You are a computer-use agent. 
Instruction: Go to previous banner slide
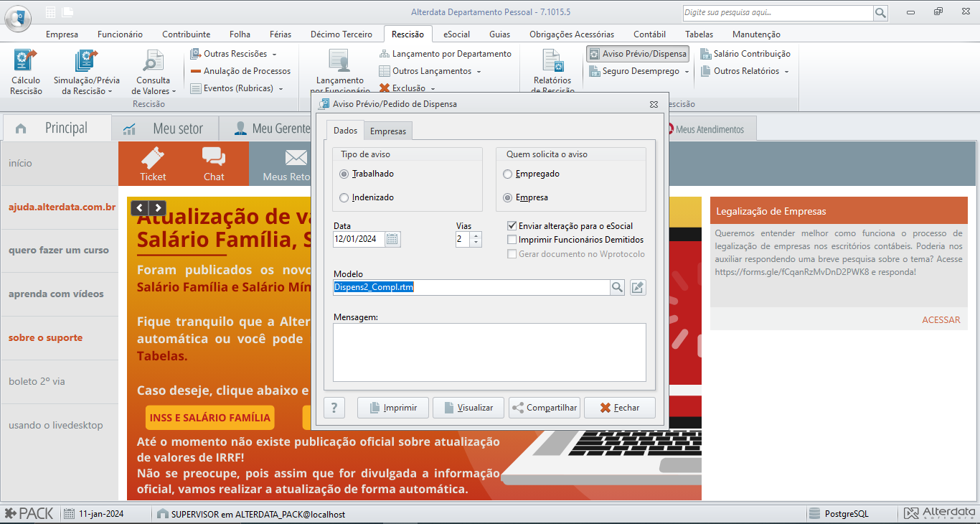(x=141, y=208)
